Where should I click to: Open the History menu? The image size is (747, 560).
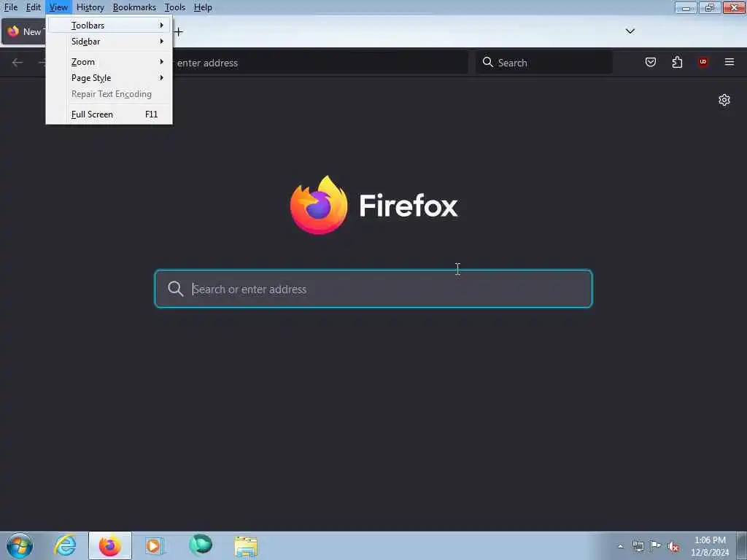click(x=90, y=7)
